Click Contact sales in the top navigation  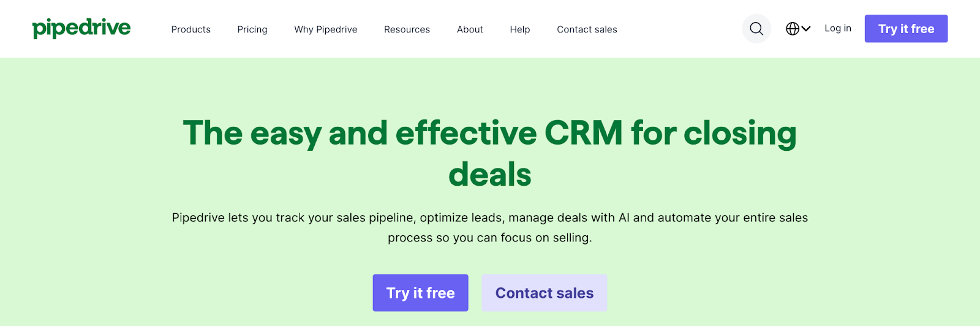coord(587,29)
